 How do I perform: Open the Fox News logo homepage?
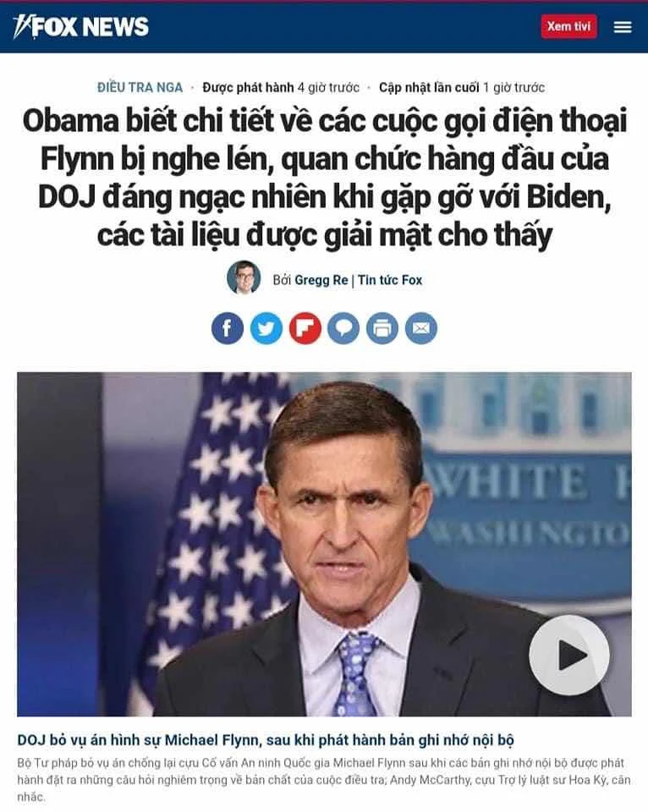(81, 27)
